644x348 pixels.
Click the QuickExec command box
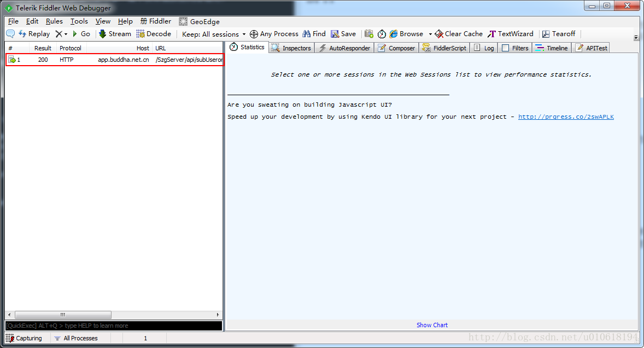tap(114, 326)
